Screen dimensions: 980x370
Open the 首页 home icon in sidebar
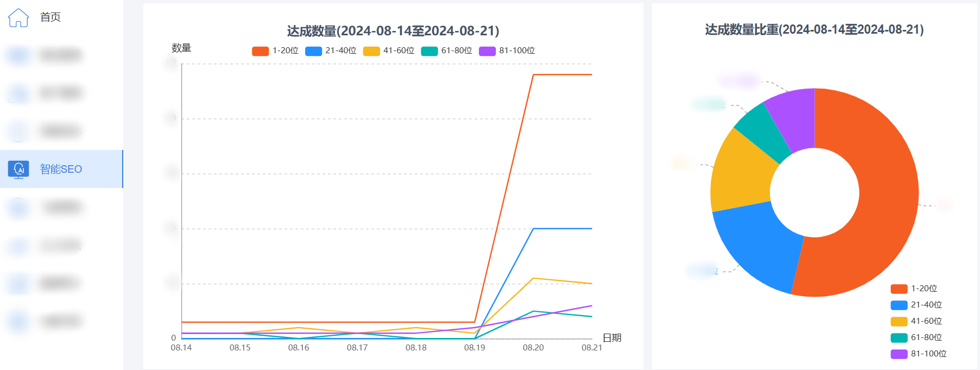click(18, 17)
